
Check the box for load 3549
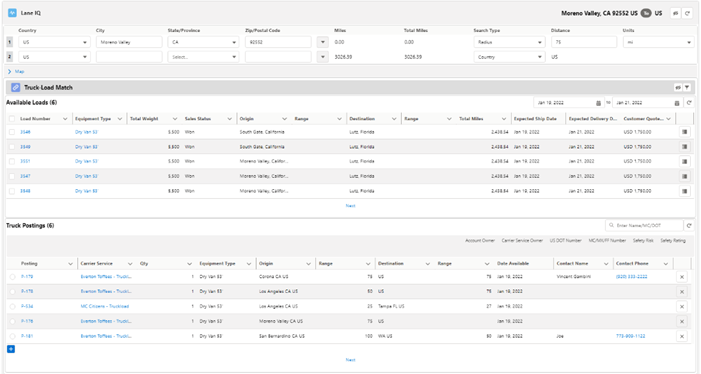tap(12, 147)
